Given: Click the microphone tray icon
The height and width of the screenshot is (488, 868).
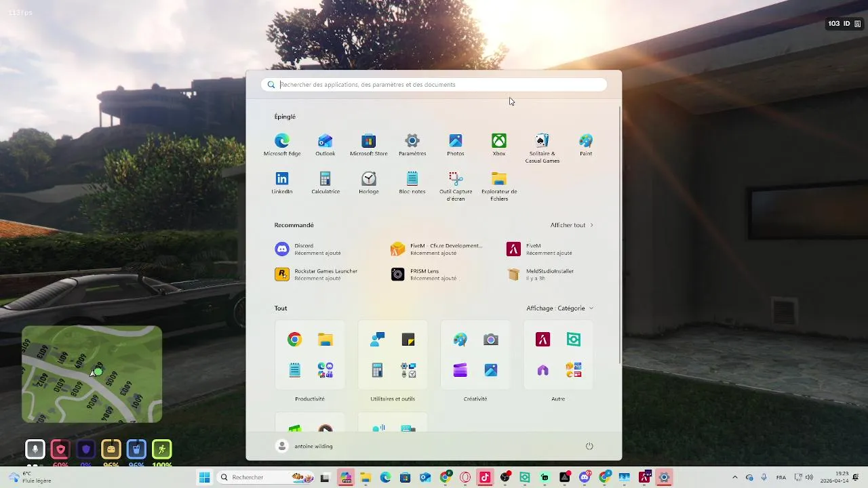Looking at the screenshot, I should click(764, 477).
